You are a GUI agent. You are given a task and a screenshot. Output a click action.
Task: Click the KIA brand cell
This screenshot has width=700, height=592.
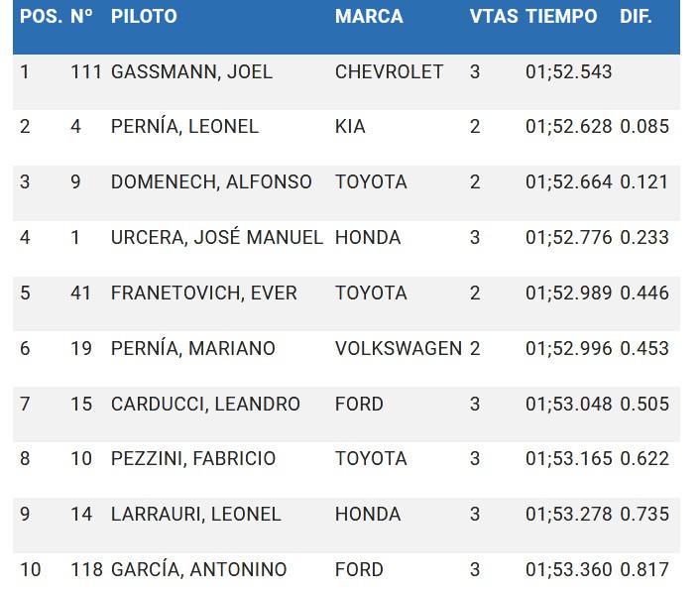tap(350, 127)
